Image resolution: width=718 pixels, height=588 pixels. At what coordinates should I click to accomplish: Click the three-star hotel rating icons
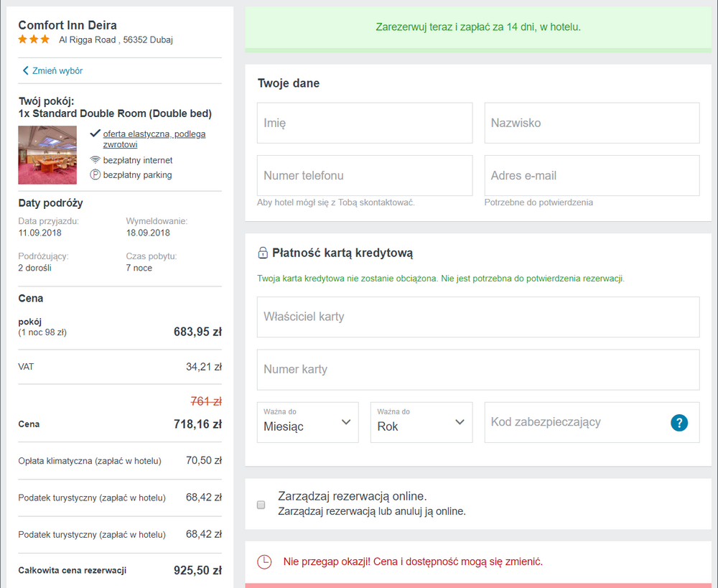pyautogui.click(x=34, y=39)
